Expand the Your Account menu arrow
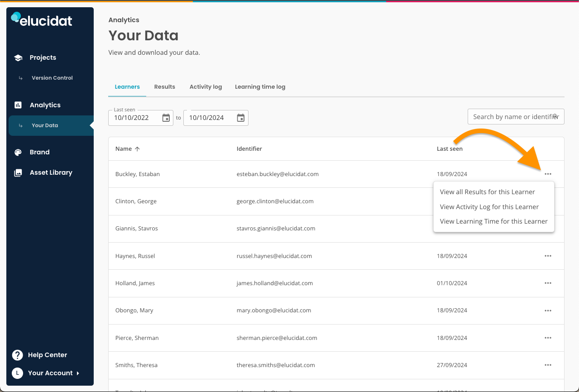 (x=78, y=373)
